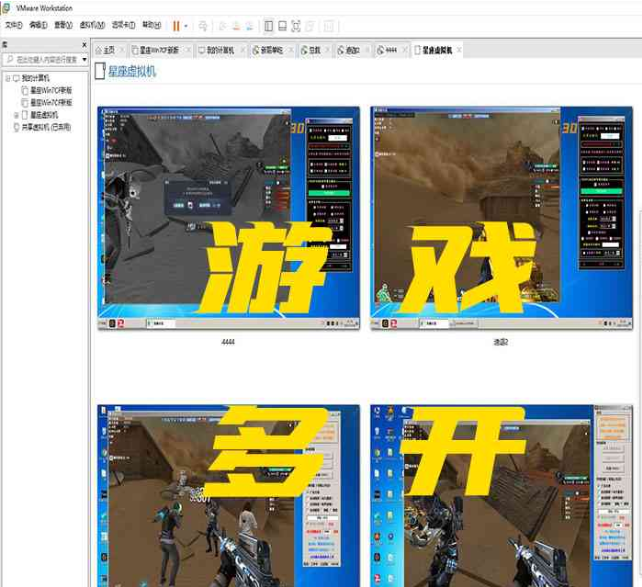Viewport: 642px width, 587px height.
Task: Open the 虚拟机 menu
Action: pos(91,25)
